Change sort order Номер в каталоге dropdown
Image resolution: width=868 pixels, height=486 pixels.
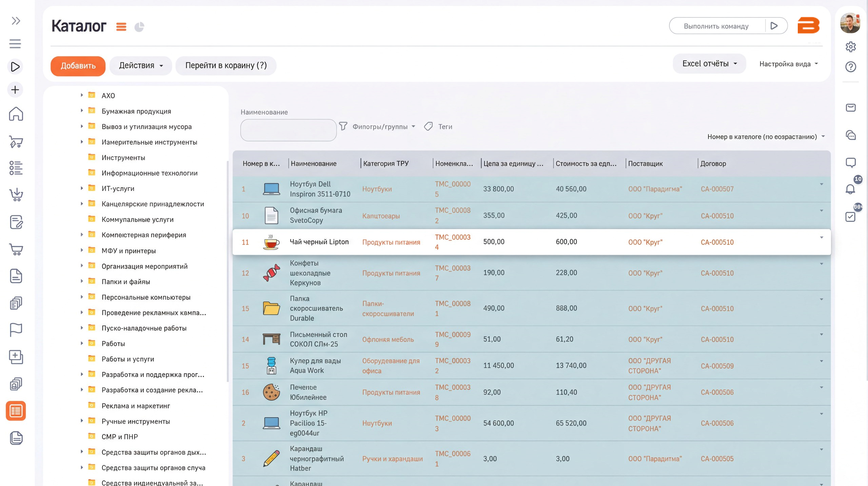coord(766,137)
